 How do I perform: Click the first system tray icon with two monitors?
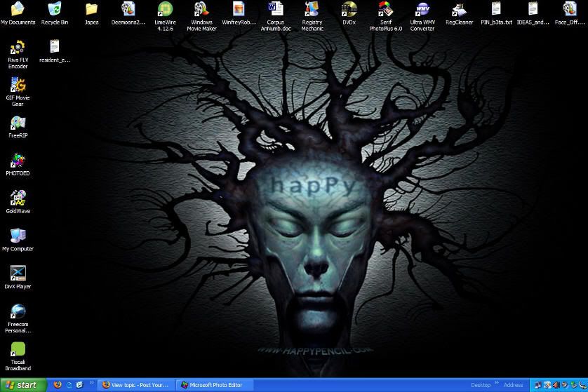tap(537, 385)
